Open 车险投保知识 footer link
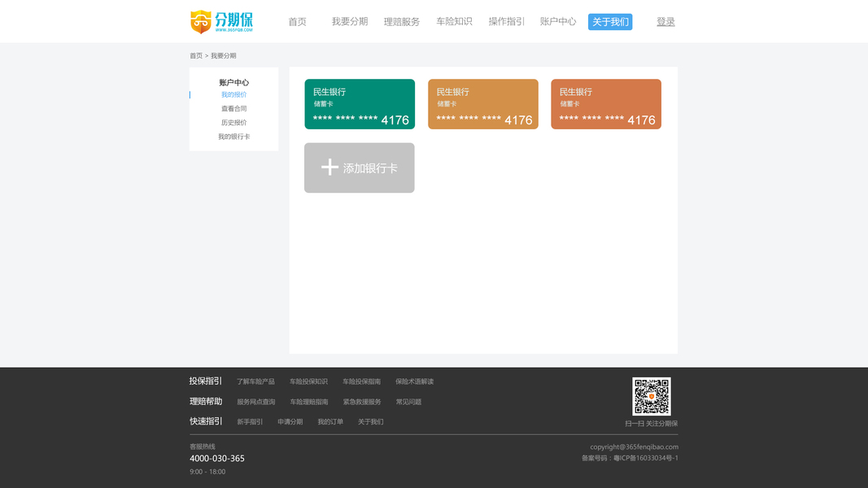 click(x=308, y=381)
